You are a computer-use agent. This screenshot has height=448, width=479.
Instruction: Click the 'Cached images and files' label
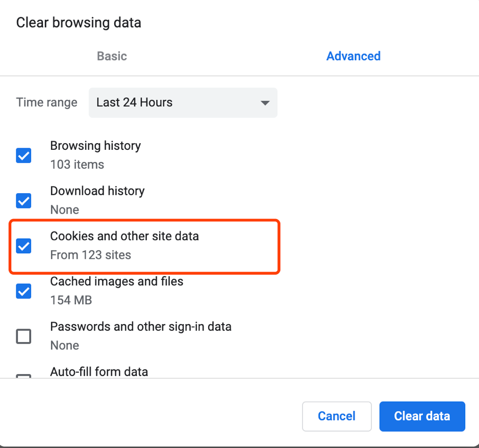pyautogui.click(x=116, y=281)
